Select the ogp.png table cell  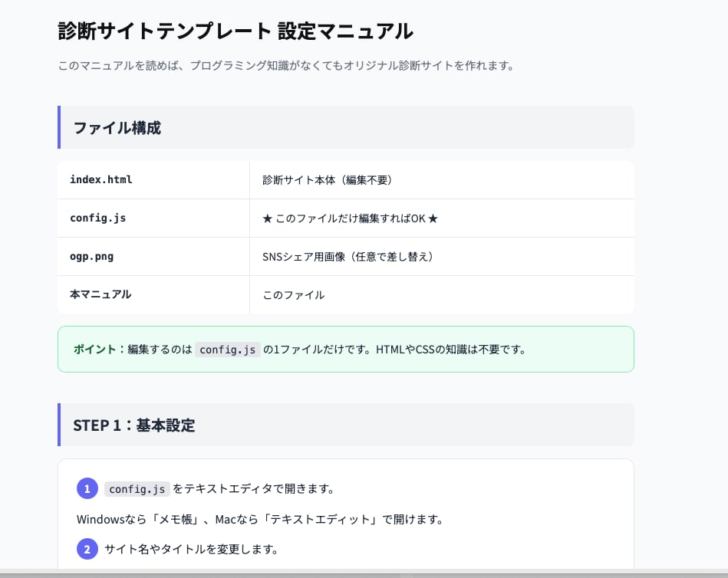(153, 257)
